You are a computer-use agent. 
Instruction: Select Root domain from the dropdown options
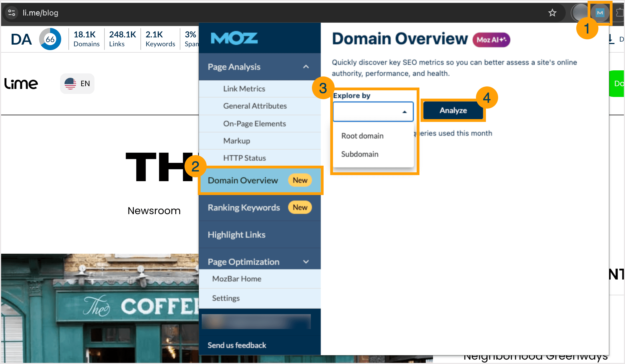tap(362, 136)
